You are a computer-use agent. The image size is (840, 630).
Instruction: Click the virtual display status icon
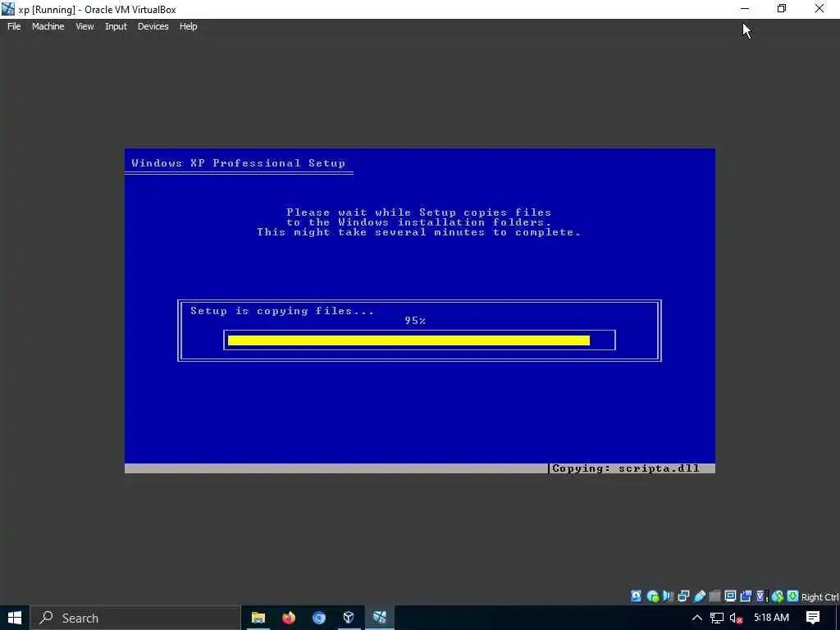tap(730, 596)
